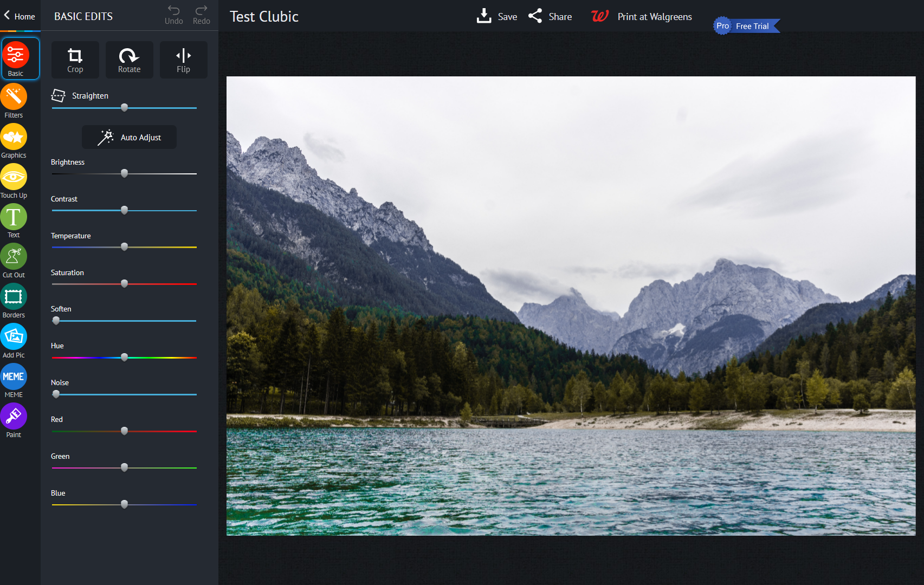The image size is (924, 585).
Task: Open the Text tool
Action: pos(14,218)
